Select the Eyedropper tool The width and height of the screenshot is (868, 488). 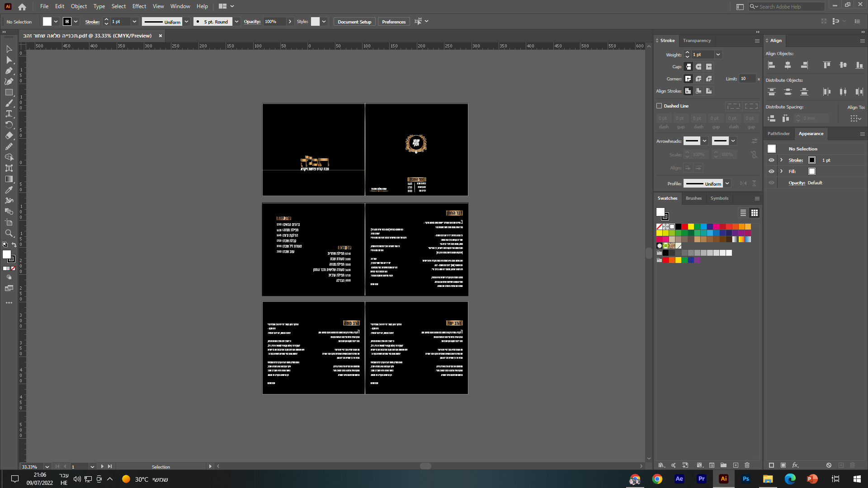click(9, 190)
